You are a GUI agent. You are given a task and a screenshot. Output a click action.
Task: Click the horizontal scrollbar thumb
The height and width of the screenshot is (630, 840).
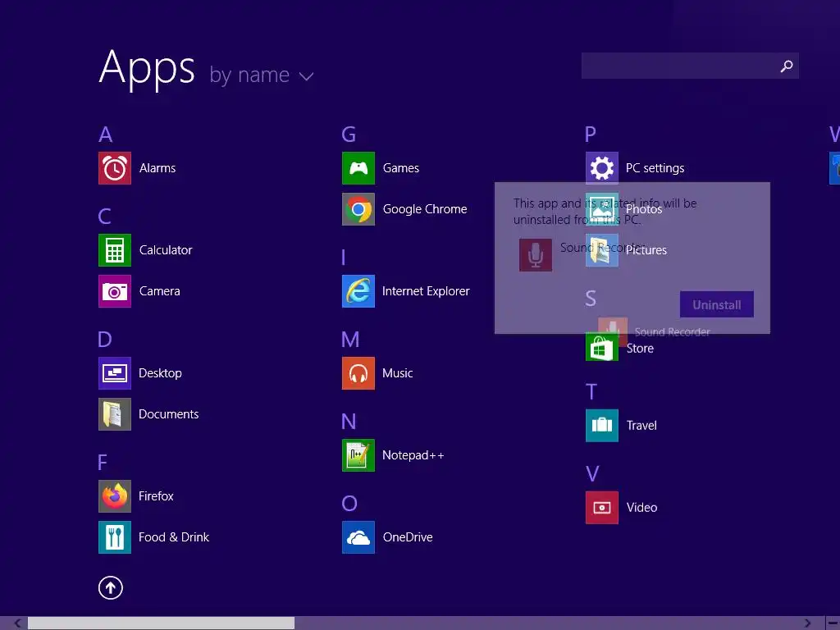162,623
